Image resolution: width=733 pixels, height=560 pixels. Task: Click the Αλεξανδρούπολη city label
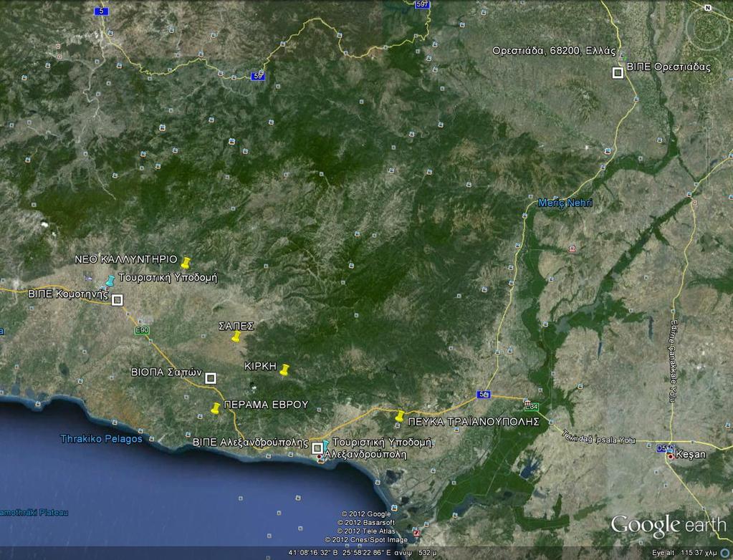[365, 455]
